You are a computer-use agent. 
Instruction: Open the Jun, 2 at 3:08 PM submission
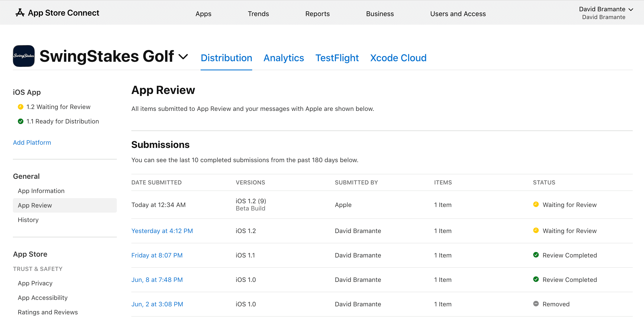[157, 304]
